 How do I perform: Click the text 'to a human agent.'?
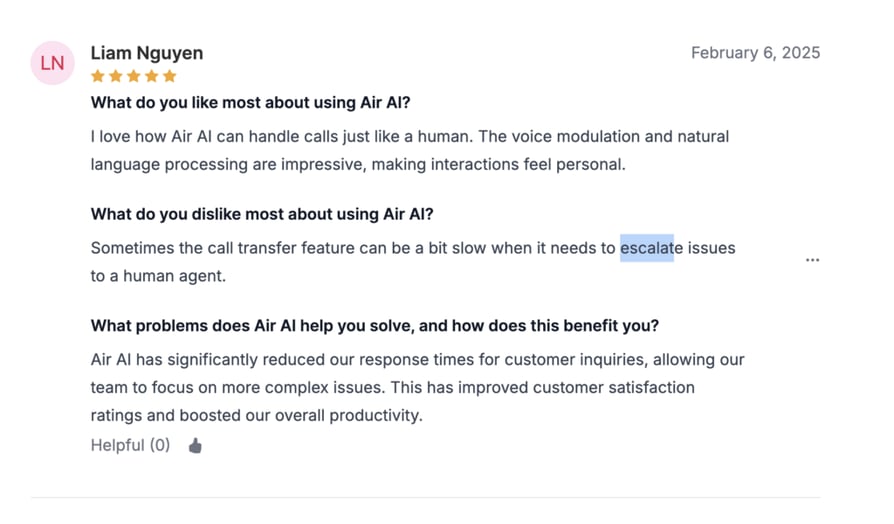(159, 276)
